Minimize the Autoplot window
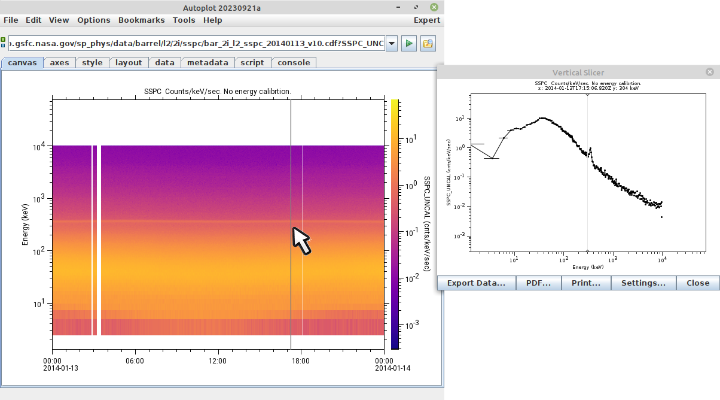The height and width of the screenshot is (400, 720). click(x=398, y=7)
